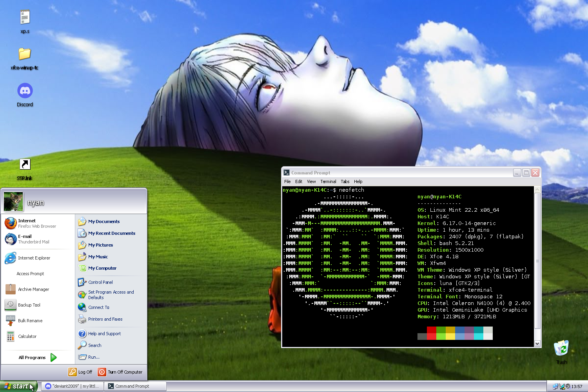Open the Tabs menu in terminal

pos(345,181)
